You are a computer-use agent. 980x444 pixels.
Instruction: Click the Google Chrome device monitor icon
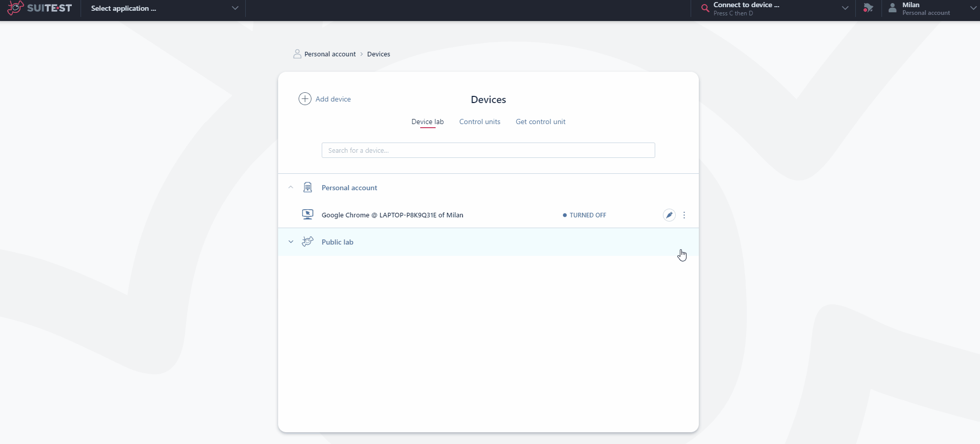(307, 214)
